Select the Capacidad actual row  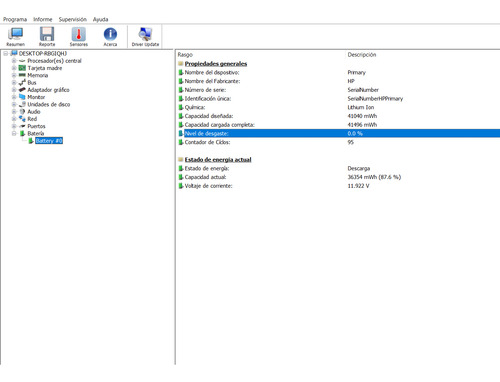click(x=338, y=177)
